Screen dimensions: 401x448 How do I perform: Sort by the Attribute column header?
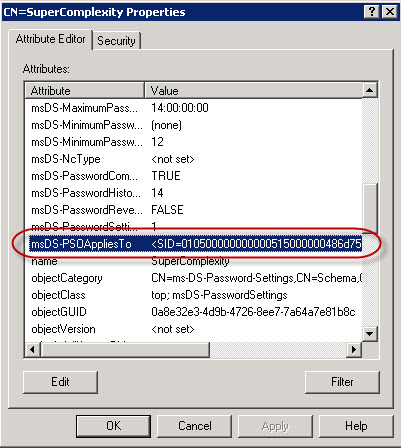point(85,90)
